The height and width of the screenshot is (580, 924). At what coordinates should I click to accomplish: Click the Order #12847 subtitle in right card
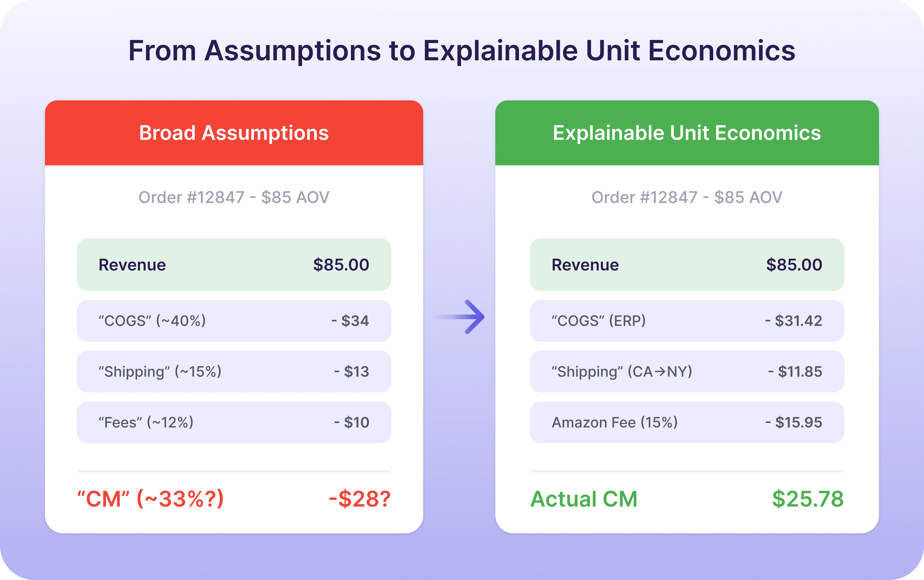coord(687,197)
